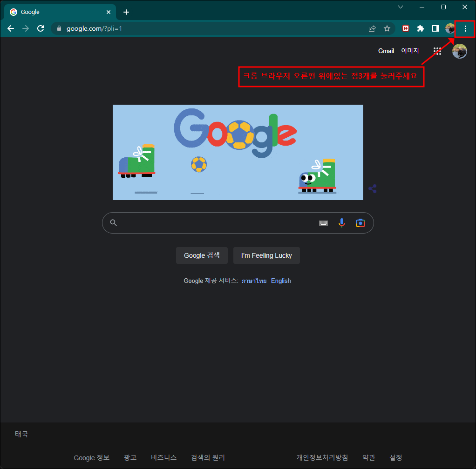Viewport: 476px width, 469px height.
Task: Open Chrome's three-dot menu
Action: pos(464,28)
